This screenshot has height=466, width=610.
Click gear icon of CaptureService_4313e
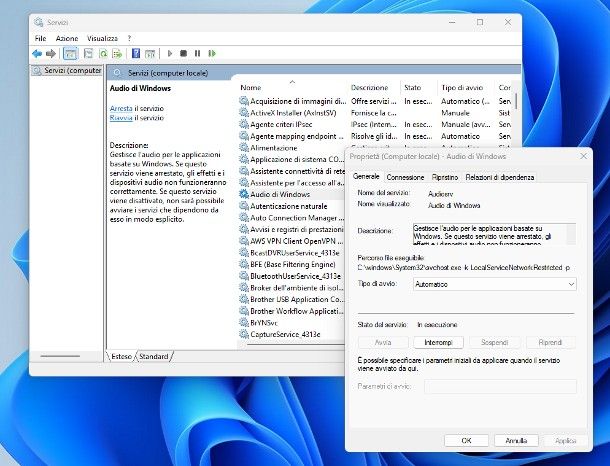pos(244,334)
